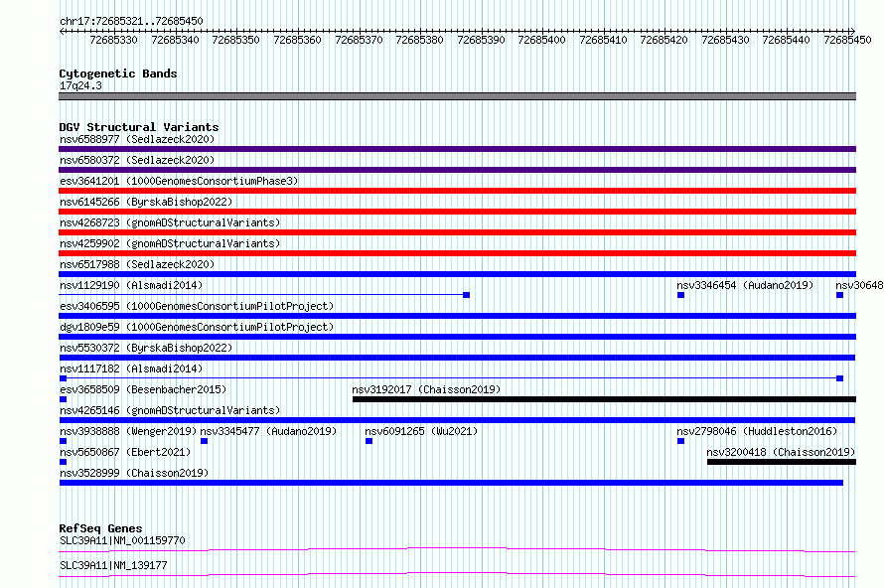
Task: Click the red bar under nsv6145266
Action: click(x=457, y=212)
